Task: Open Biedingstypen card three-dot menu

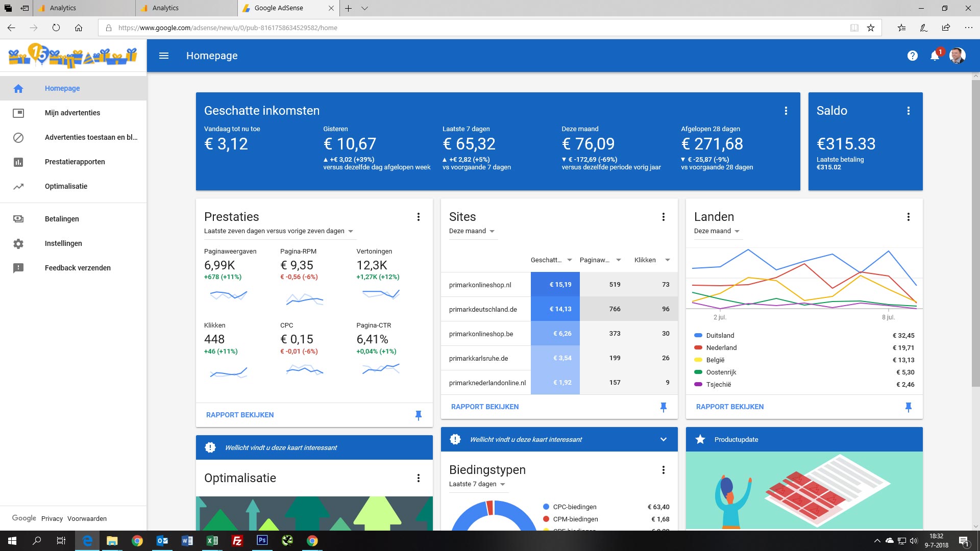Action: (664, 470)
